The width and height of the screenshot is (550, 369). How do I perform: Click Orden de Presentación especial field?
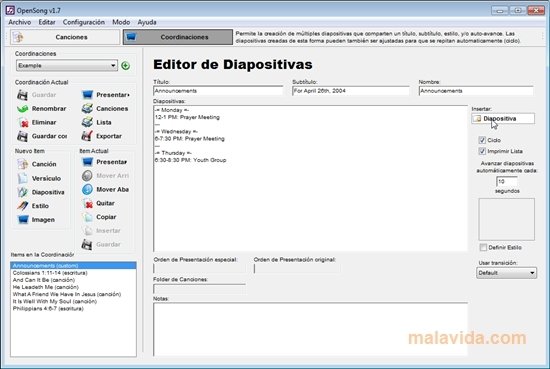click(x=199, y=268)
